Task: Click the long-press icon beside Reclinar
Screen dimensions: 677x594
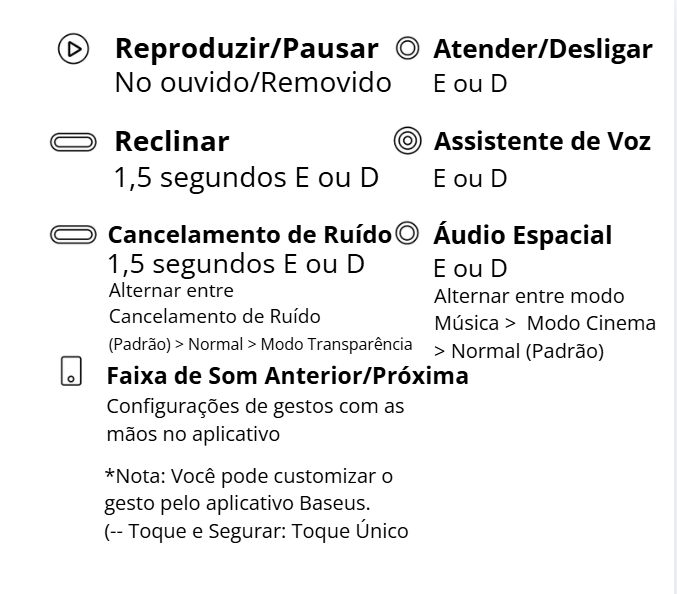Action: pyautogui.click(x=74, y=143)
